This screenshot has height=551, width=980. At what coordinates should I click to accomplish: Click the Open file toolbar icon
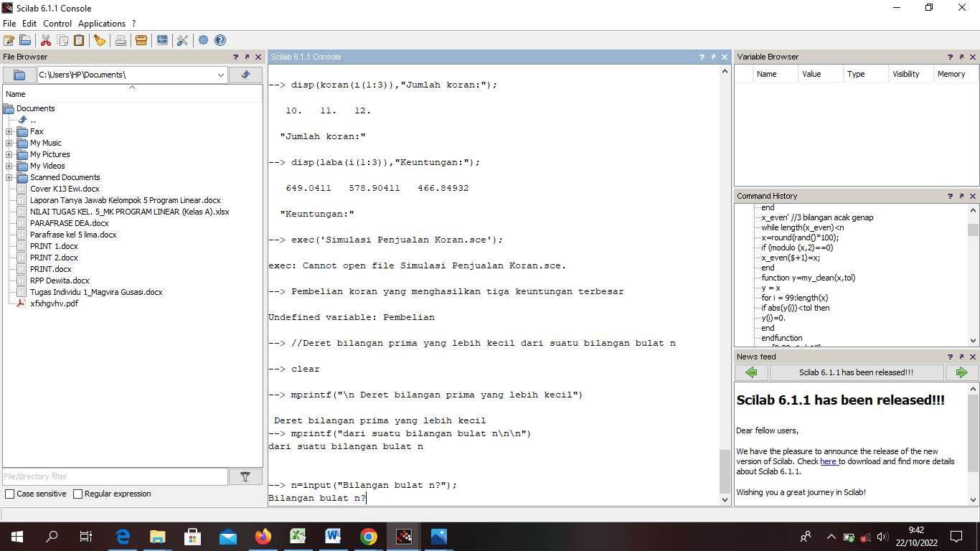[25, 40]
